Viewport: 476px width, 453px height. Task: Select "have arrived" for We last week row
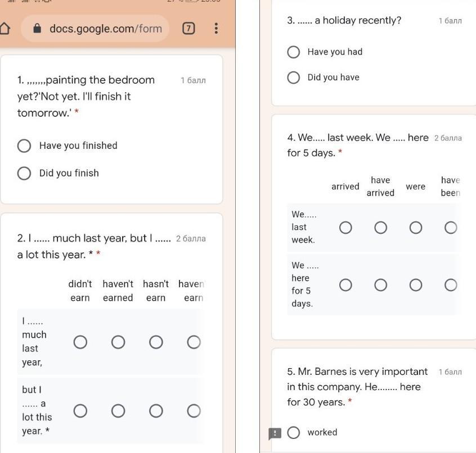(381, 228)
